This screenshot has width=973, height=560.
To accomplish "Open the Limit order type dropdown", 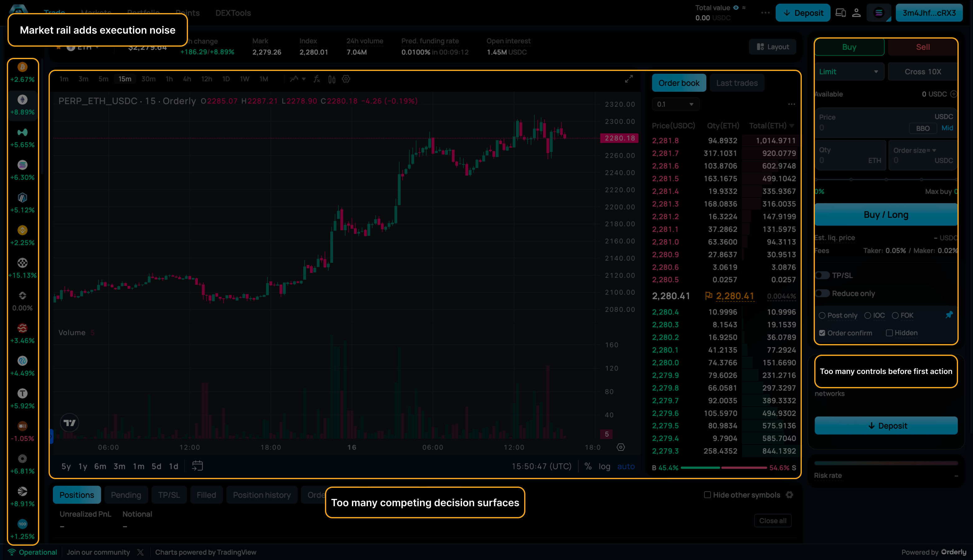I will coord(849,72).
